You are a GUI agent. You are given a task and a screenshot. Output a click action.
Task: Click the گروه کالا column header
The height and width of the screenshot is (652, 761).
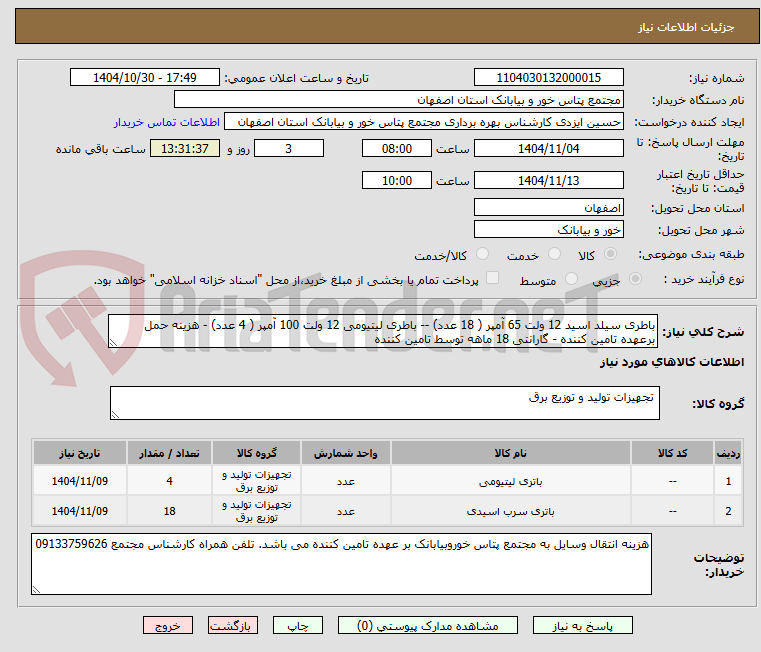pos(256,453)
